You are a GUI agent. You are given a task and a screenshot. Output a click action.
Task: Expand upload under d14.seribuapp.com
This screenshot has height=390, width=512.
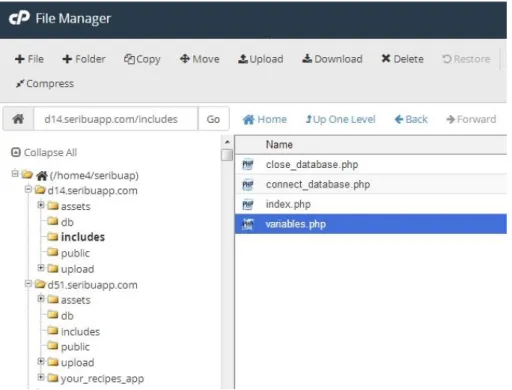[41, 267]
